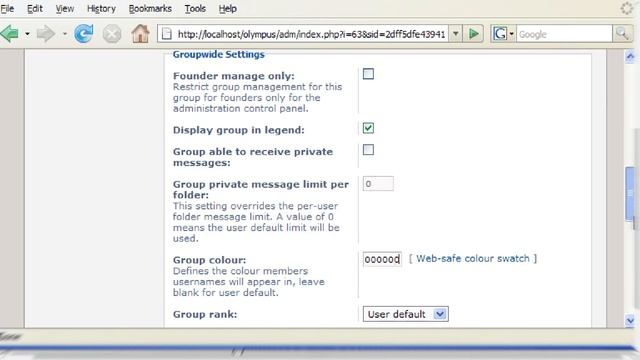The width and height of the screenshot is (640, 360).
Task: Click the Groupwide Settings heading
Action: click(x=218, y=54)
